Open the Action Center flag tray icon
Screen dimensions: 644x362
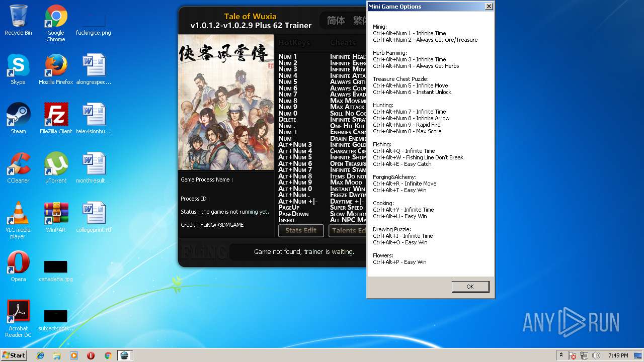(x=573, y=355)
